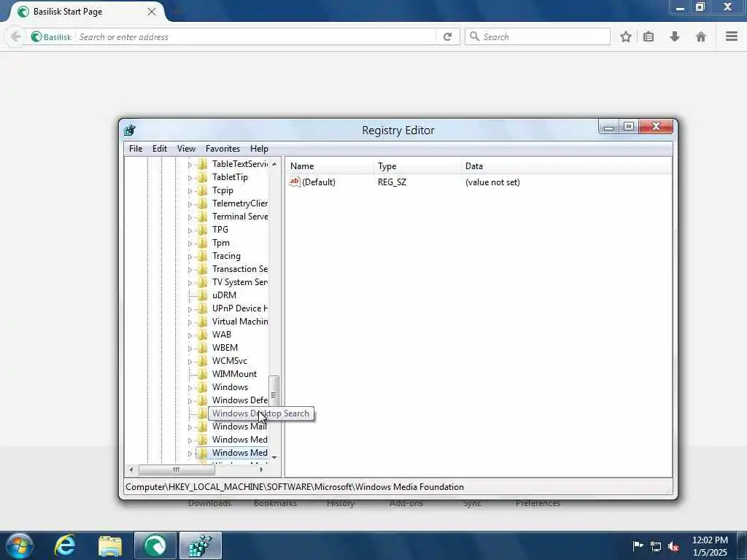This screenshot has height=560, width=747.
Task: Open the Action Center flag icon
Action: (638, 545)
